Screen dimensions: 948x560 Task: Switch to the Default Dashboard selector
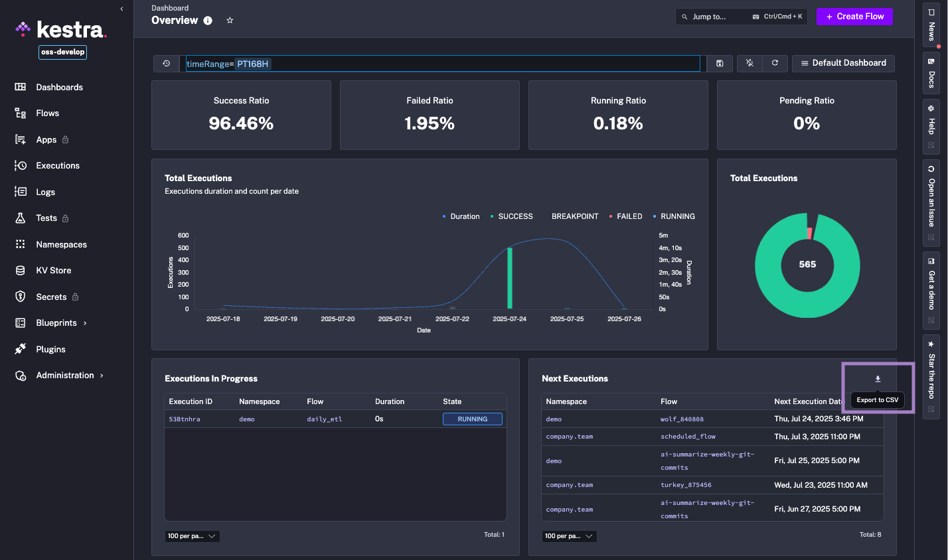click(x=843, y=63)
